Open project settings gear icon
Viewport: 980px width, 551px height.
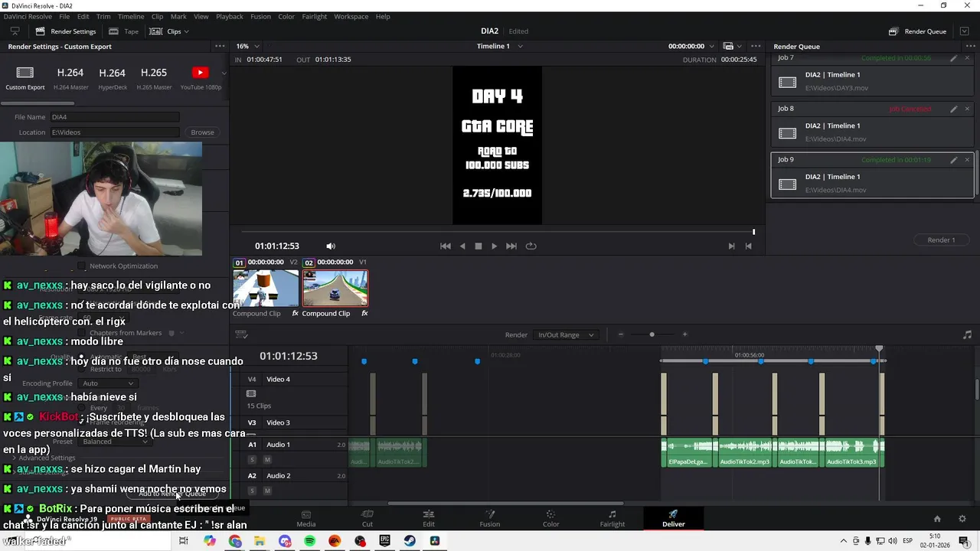[x=962, y=519]
